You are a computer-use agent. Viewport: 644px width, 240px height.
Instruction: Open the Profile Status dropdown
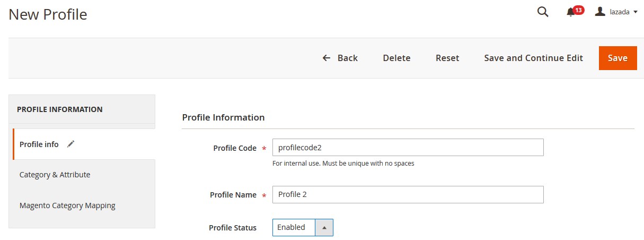(x=303, y=227)
